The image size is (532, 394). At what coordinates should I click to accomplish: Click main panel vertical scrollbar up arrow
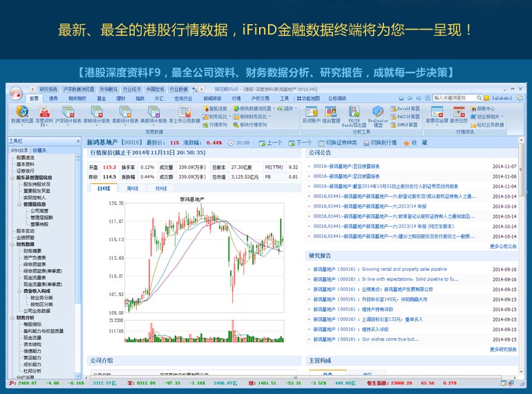click(521, 140)
